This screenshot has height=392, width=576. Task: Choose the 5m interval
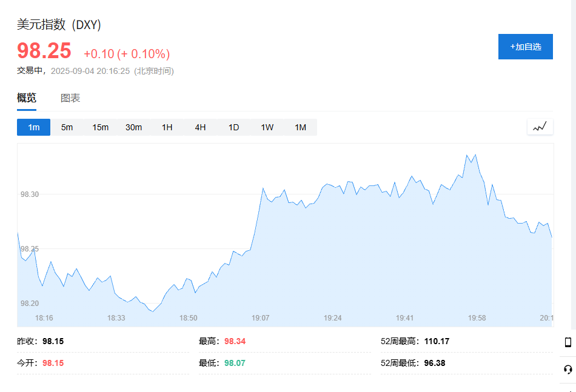tap(67, 127)
